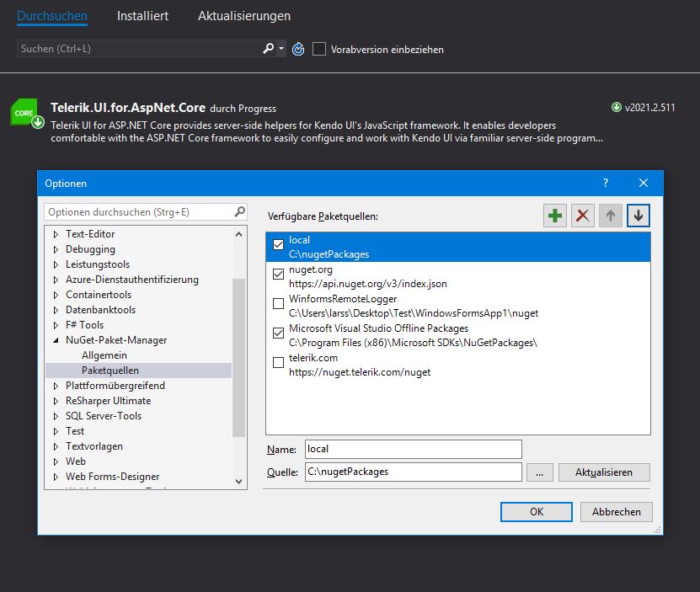Click the v2021.2.511 download arrow icon
This screenshot has height=592, width=700.
pyautogui.click(x=617, y=107)
